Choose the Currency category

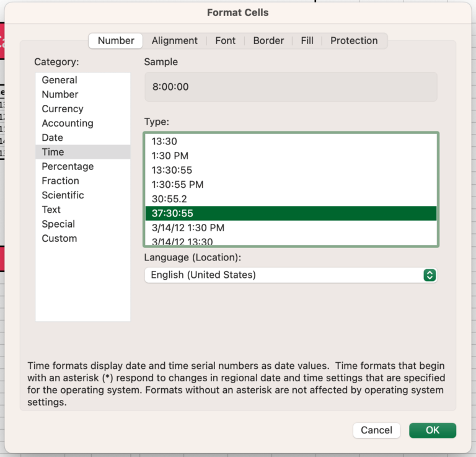pyautogui.click(x=83, y=109)
